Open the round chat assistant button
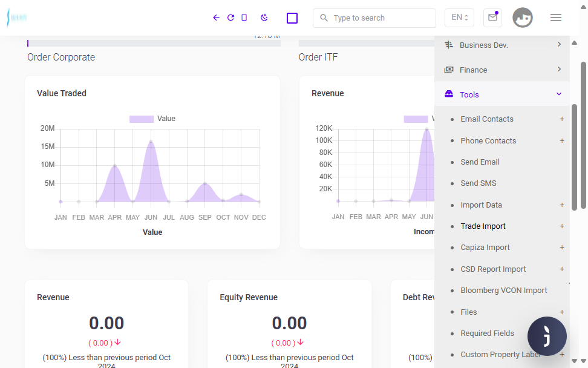This screenshot has height=368, width=588. 547,336
